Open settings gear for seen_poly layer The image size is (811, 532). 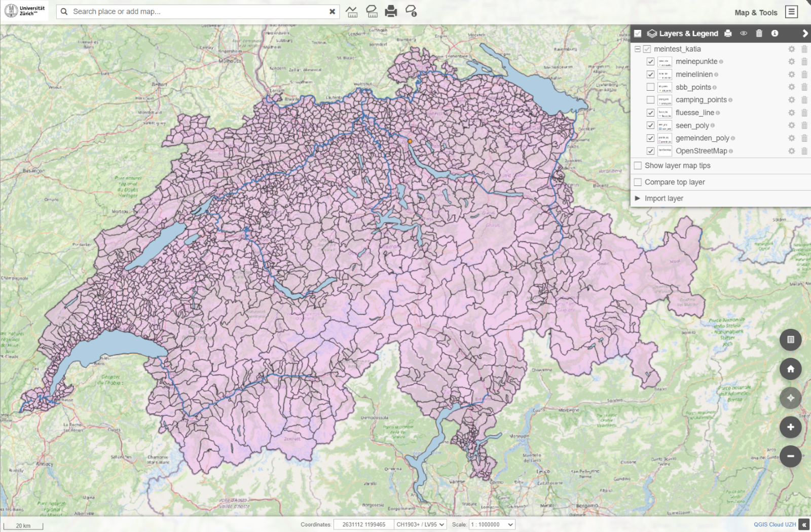pyautogui.click(x=791, y=125)
